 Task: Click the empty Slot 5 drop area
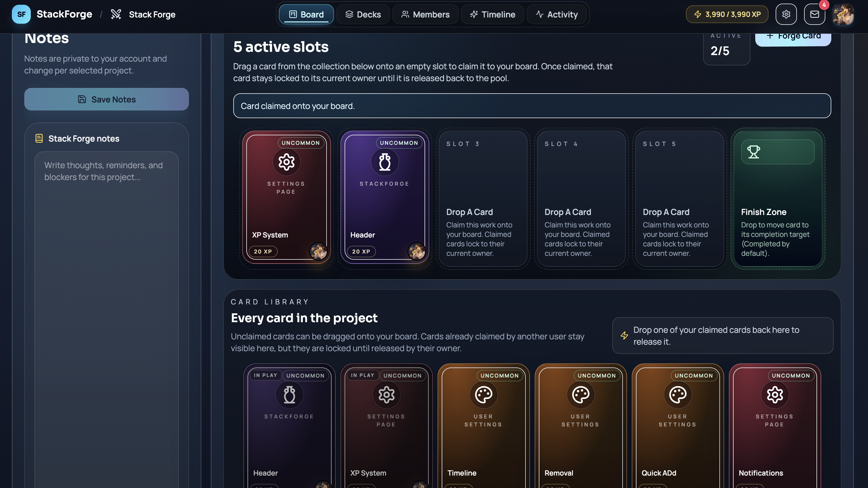tap(679, 198)
